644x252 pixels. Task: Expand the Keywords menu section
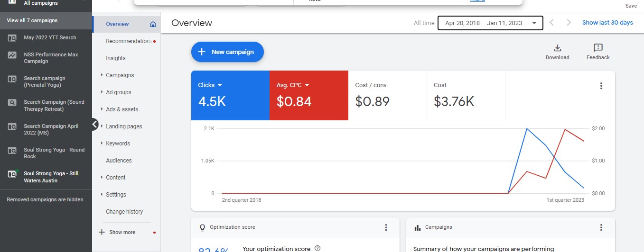(x=102, y=143)
